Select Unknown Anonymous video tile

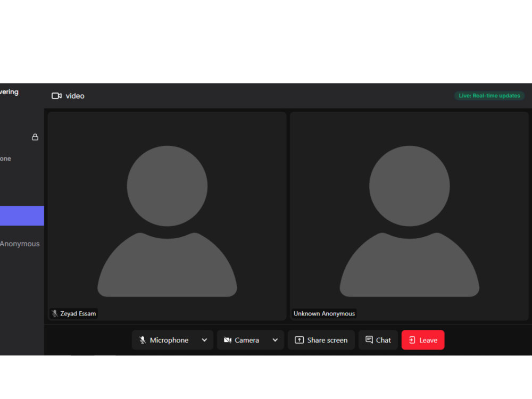(409, 216)
